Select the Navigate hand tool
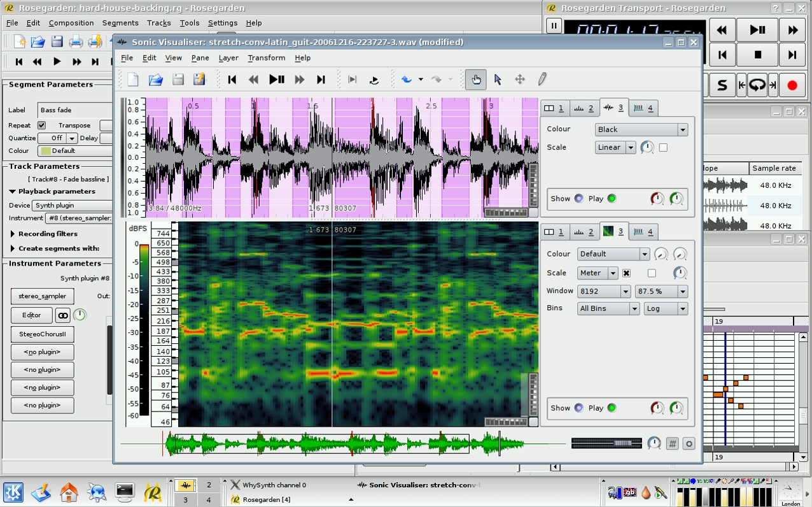The image size is (812, 507). [x=475, y=80]
